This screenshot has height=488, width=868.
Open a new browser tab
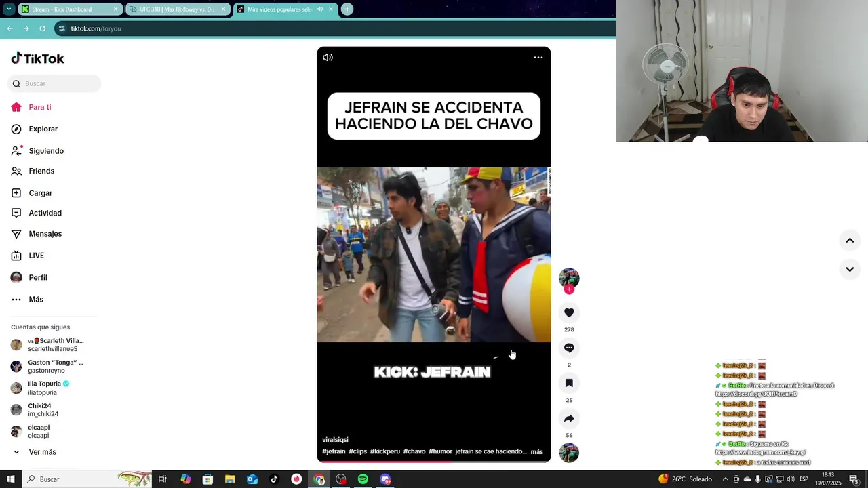(x=347, y=9)
